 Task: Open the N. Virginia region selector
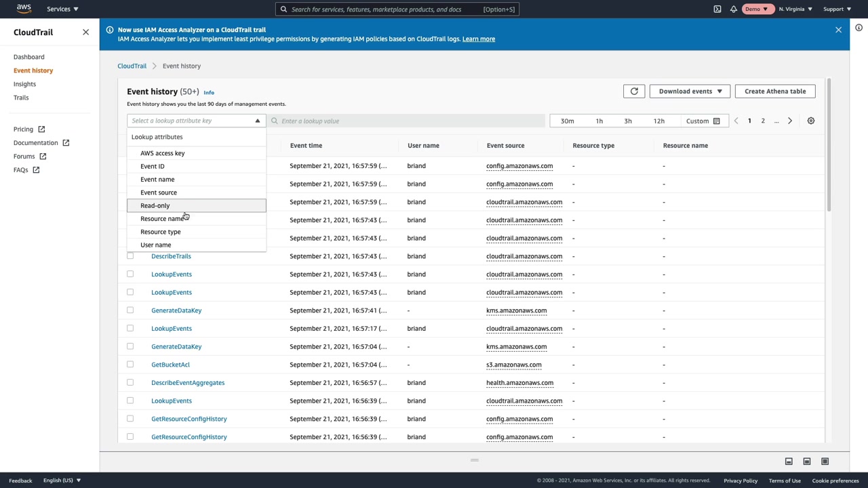coord(795,9)
